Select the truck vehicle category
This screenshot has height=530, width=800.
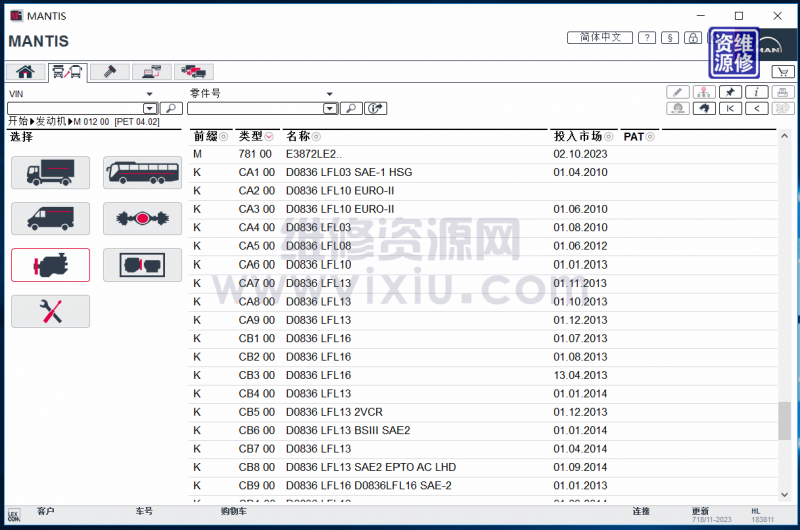(50, 172)
